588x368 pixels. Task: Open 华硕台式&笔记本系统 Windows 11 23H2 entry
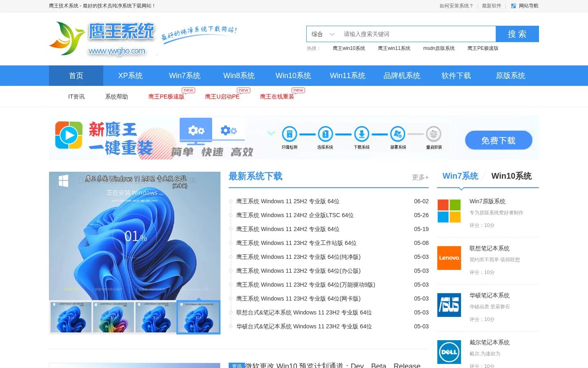[x=304, y=326]
